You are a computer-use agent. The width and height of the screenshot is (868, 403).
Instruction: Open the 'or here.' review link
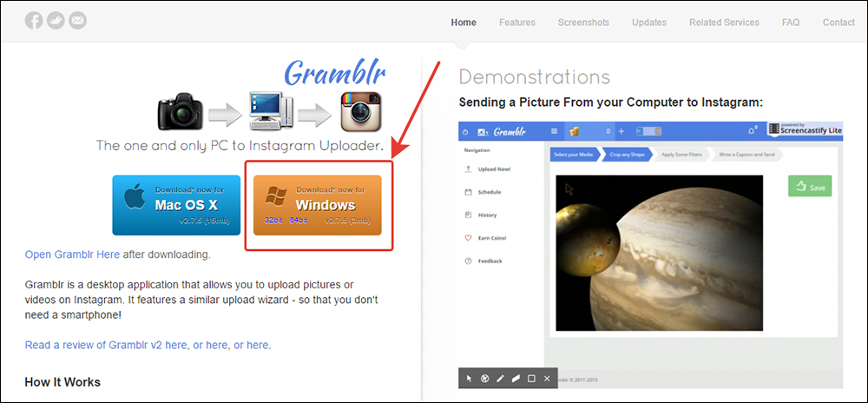252,345
